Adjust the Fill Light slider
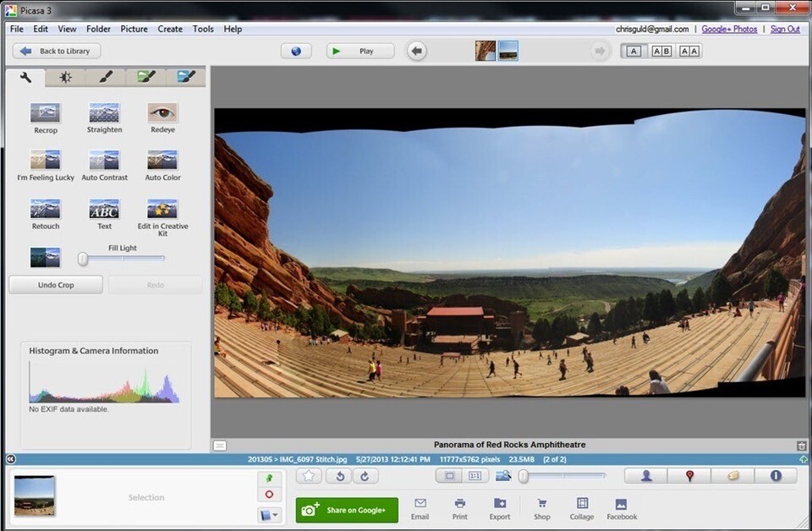 pyautogui.click(x=82, y=260)
